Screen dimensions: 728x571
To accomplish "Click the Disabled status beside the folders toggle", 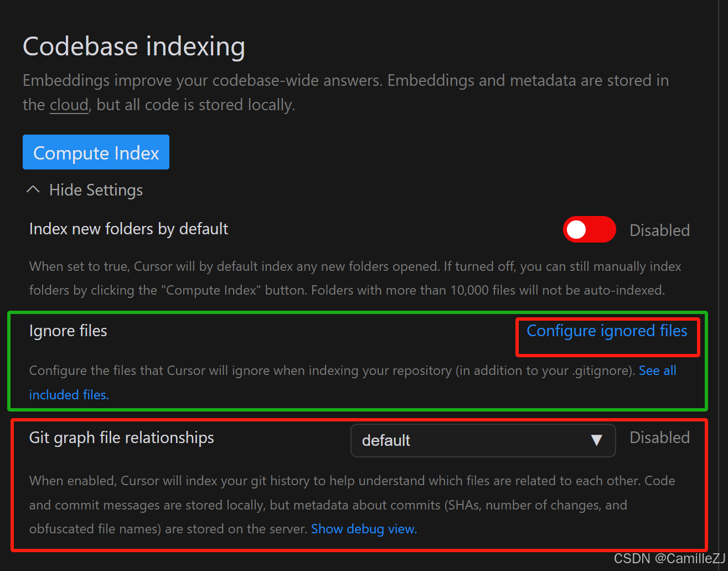I will (660, 230).
